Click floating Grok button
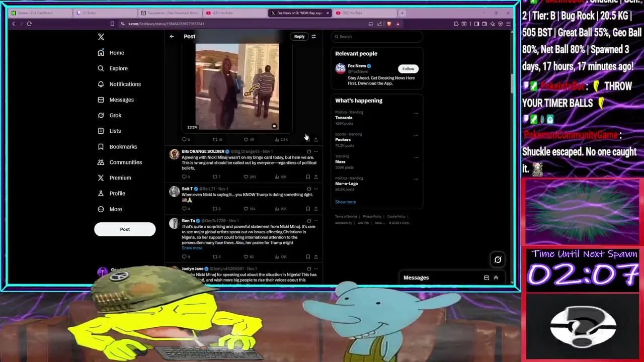 tap(498, 259)
